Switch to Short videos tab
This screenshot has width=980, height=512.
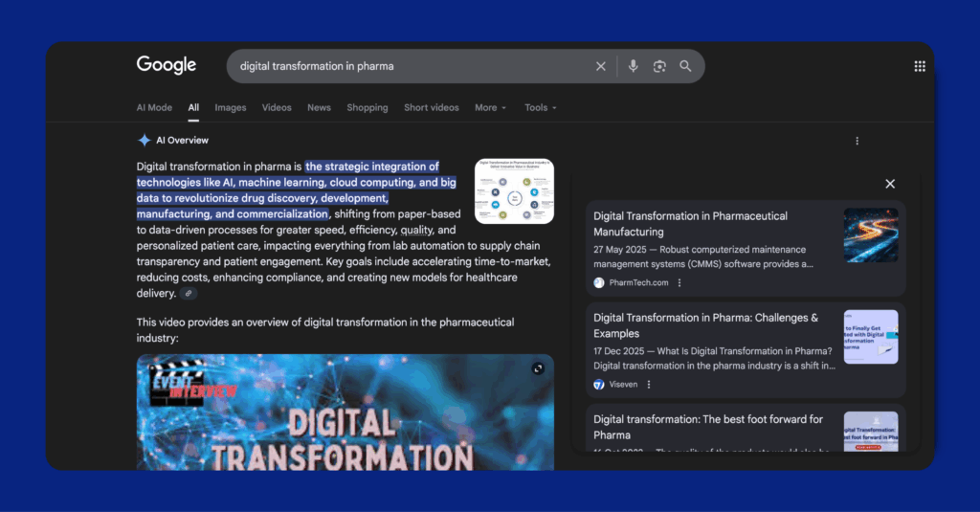pyautogui.click(x=432, y=107)
